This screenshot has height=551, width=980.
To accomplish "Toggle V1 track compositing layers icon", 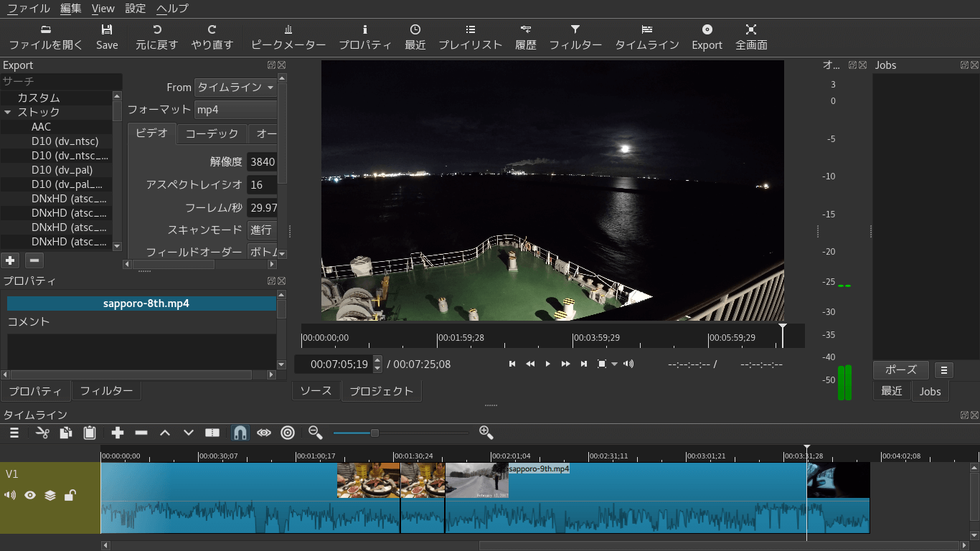I will point(50,495).
